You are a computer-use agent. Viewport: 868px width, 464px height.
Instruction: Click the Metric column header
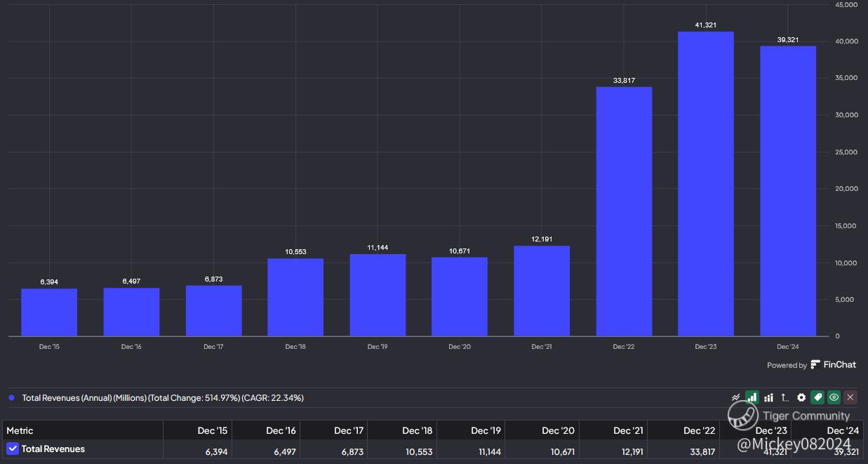click(20, 430)
